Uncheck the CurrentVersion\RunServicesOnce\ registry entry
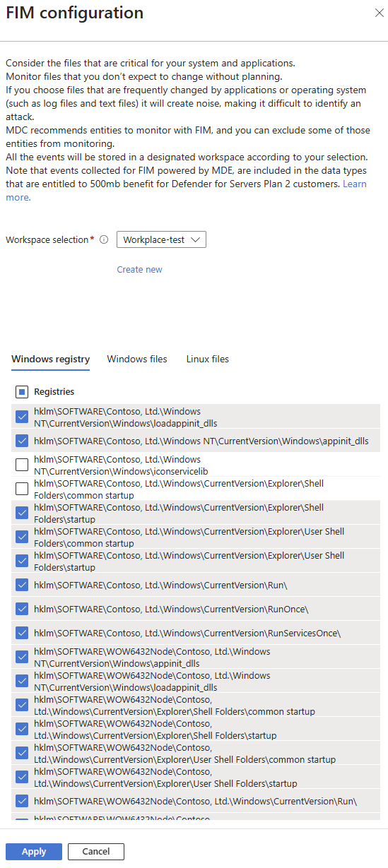Viewport: 388px width, 868px height. coord(21,633)
